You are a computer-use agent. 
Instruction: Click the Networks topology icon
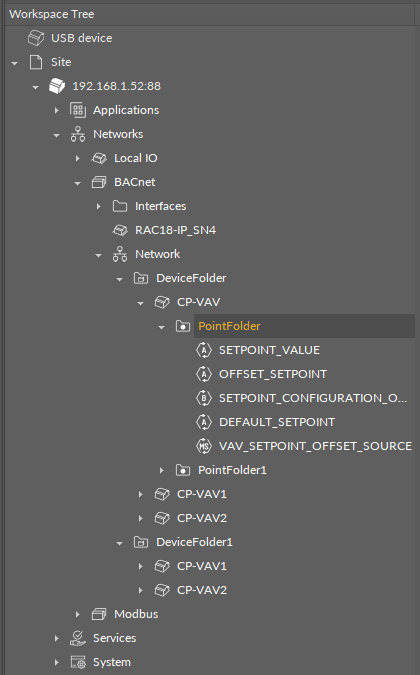click(x=78, y=134)
